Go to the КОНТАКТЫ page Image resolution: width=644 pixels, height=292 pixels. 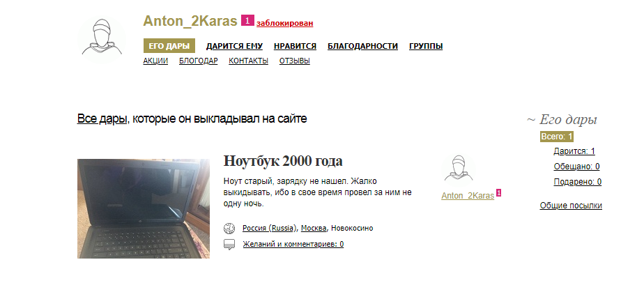(x=249, y=61)
